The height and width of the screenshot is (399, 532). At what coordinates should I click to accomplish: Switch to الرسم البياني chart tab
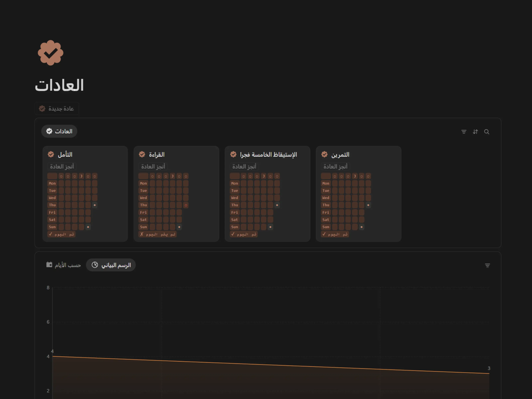click(111, 265)
